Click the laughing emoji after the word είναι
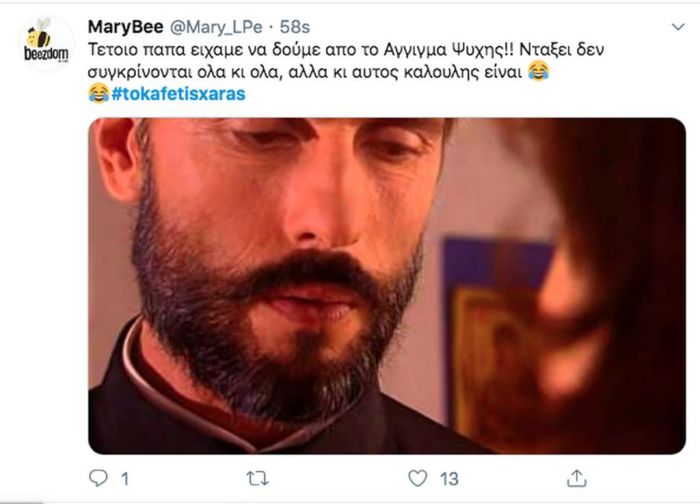This screenshot has height=504, width=700. click(538, 71)
